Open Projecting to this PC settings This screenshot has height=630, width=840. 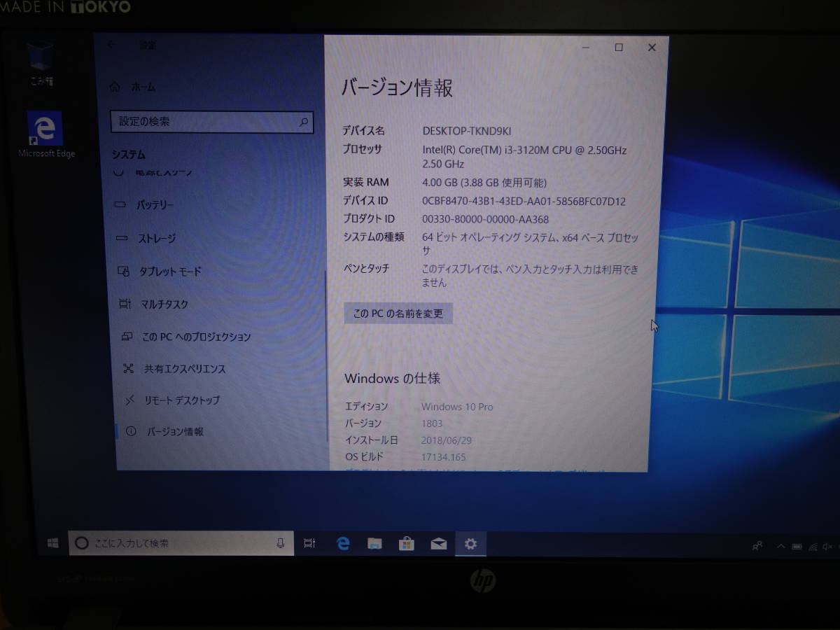pos(196,337)
